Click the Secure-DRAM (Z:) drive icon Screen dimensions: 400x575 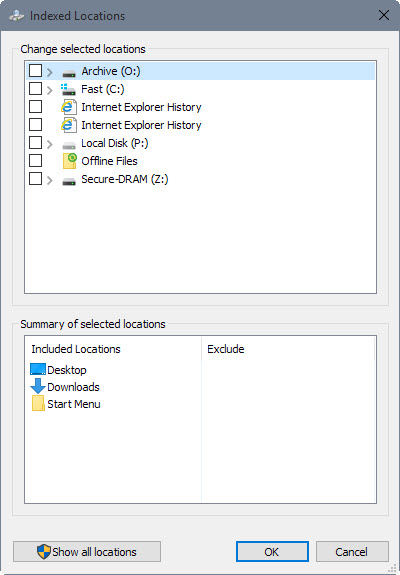(x=69, y=181)
